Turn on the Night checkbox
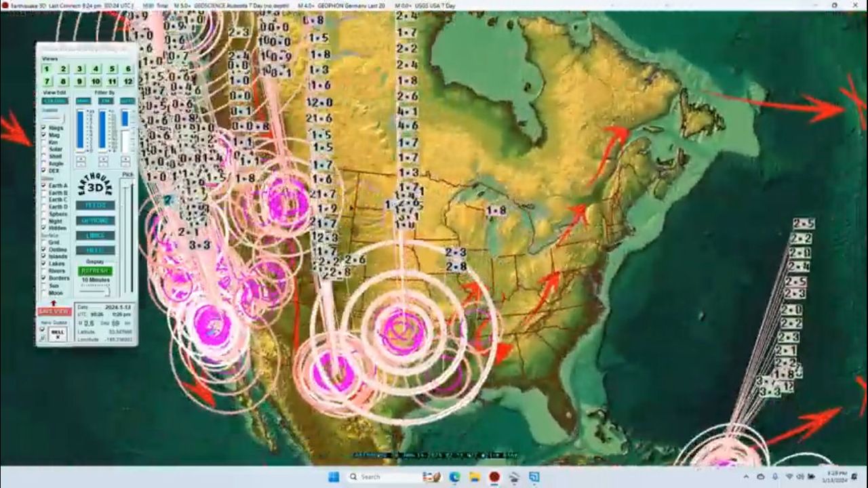Viewport: 868px width, 488px height. [x=44, y=221]
